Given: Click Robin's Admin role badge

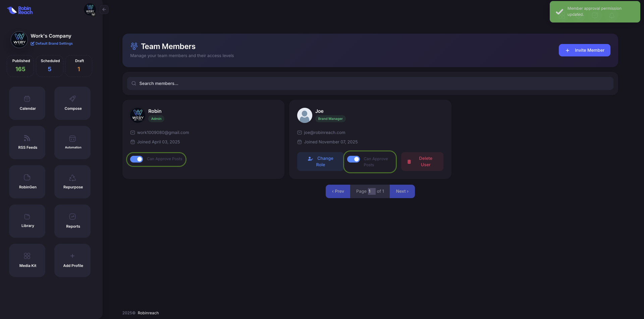Looking at the screenshot, I should [156, 119].
